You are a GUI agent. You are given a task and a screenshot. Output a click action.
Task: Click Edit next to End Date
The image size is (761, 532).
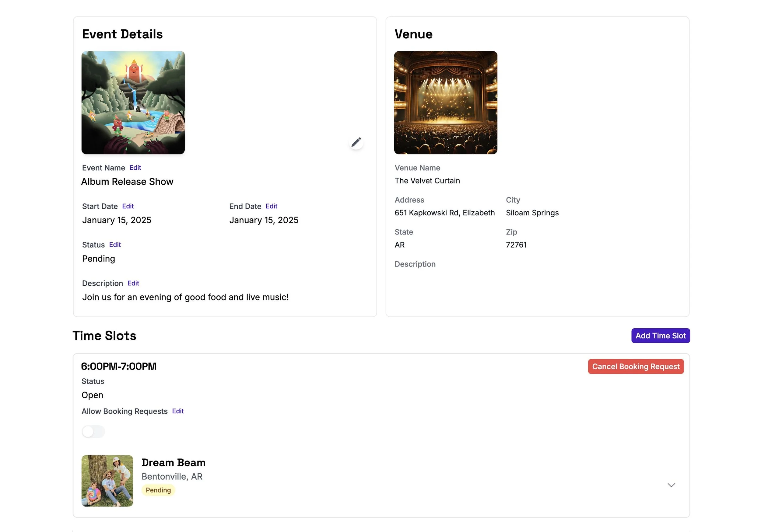tap(271, 206)
